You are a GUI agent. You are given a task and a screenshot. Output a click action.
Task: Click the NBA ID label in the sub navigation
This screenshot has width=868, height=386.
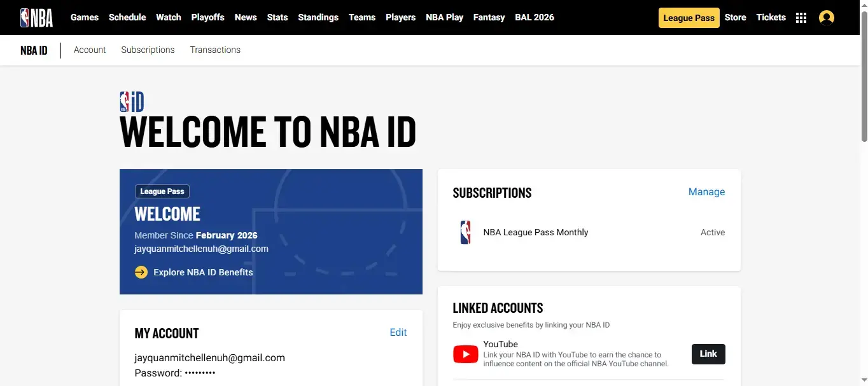tap(34, 50)
